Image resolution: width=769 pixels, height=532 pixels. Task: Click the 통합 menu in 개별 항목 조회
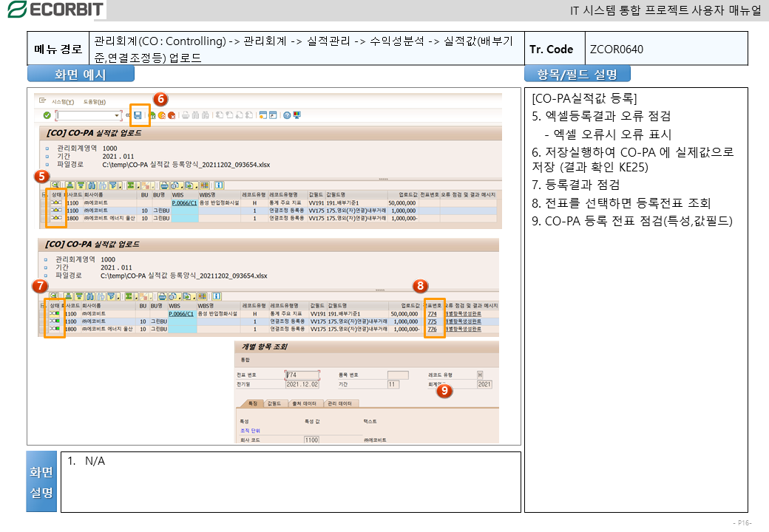(245, 360)
